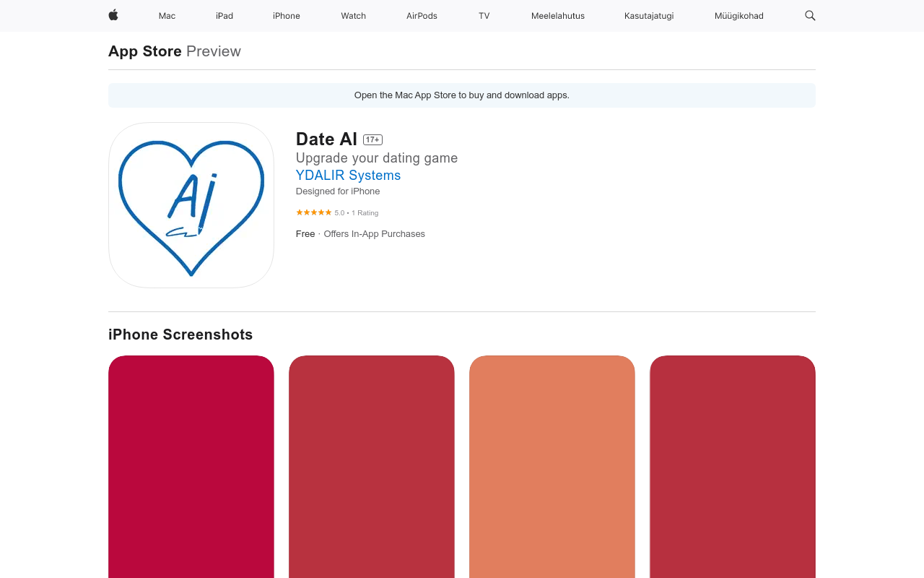Viewport: 924px width, 578px height.
Task: Click the Offers In-App Purchases text
Action: [x=374, y=234]
